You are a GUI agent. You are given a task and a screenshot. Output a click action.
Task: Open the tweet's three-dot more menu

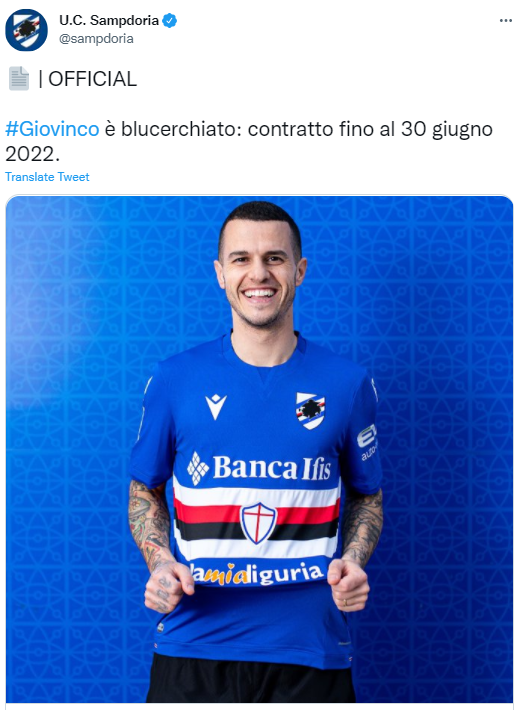coord(506,21)
